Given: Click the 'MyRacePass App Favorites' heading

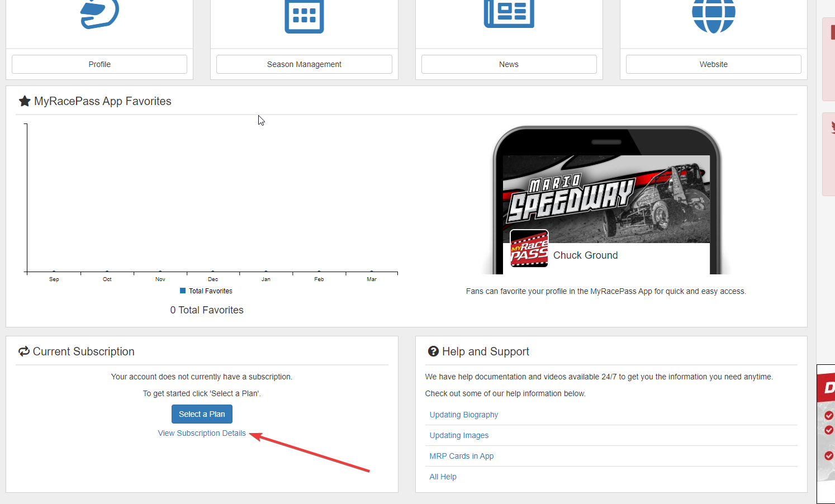Looking at the screenshot, I should coord(103,101).
